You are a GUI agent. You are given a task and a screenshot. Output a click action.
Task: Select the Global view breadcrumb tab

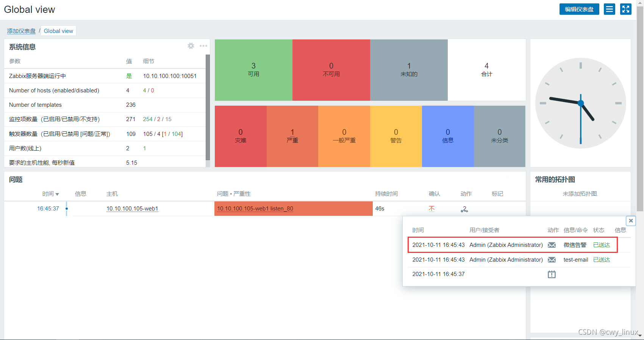click(x=58, y=31)
